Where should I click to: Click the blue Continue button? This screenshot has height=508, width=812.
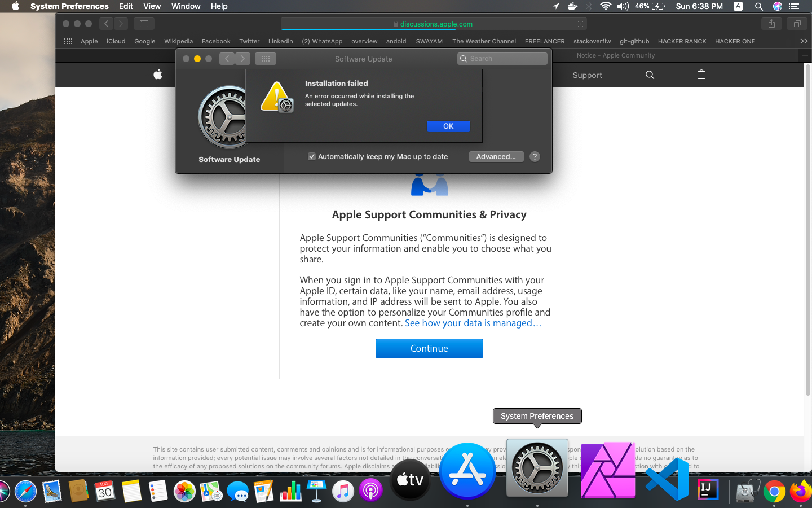429,348
